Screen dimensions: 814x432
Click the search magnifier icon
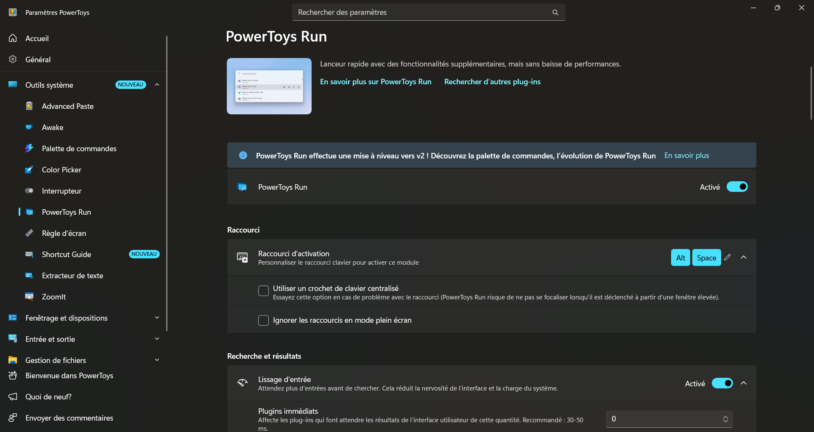click(x=555, y=12)
